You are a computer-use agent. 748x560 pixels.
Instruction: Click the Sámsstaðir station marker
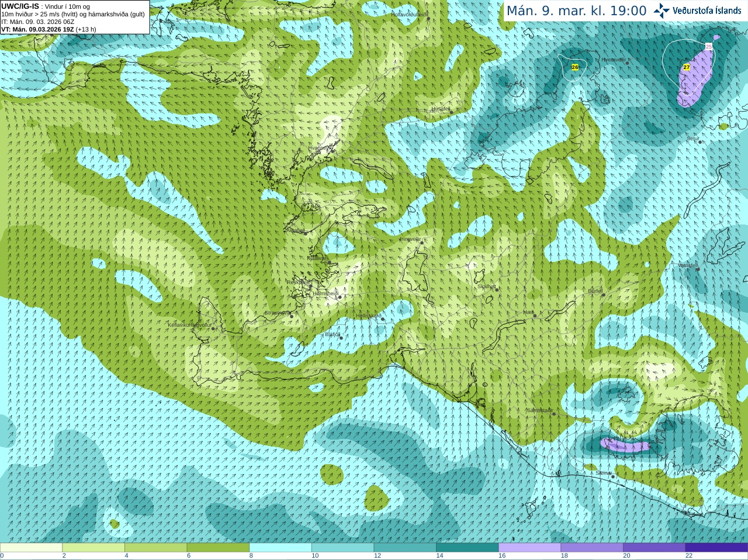coord(554,414)
